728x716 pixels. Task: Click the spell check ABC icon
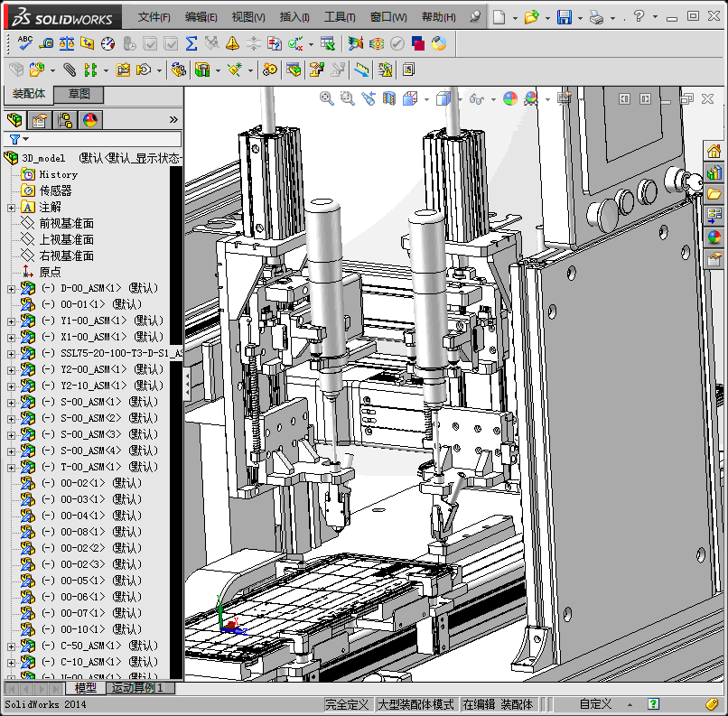[25, 42]
